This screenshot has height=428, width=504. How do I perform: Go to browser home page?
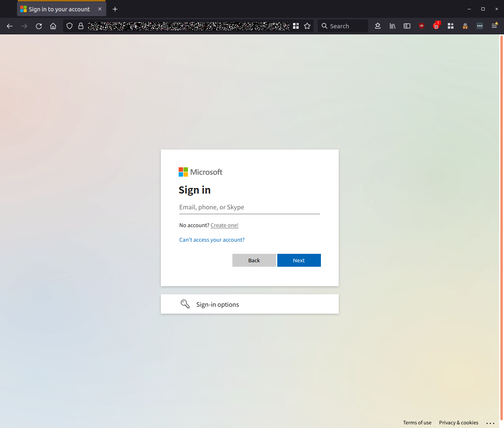point(53,26)
